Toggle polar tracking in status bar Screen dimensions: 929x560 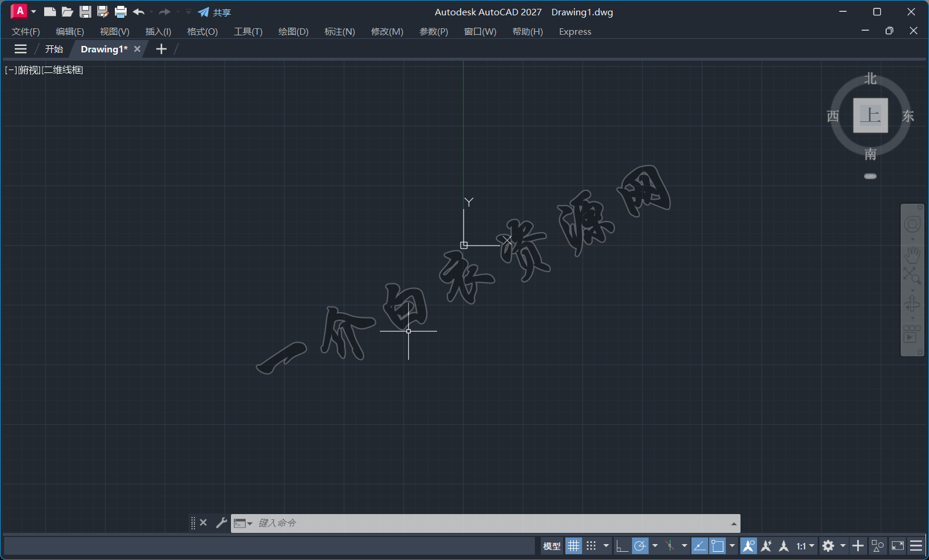click(x=640, y=546)
